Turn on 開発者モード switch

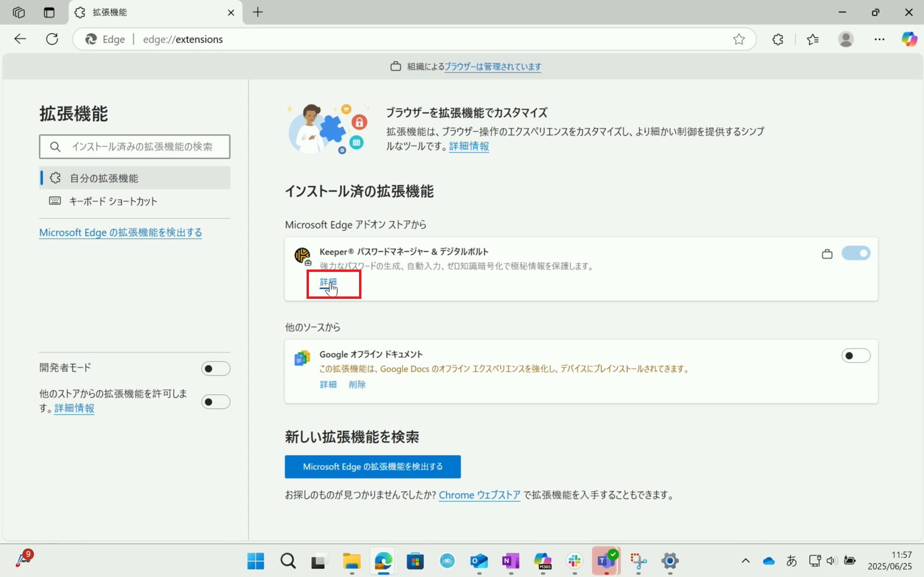point(216,369)
